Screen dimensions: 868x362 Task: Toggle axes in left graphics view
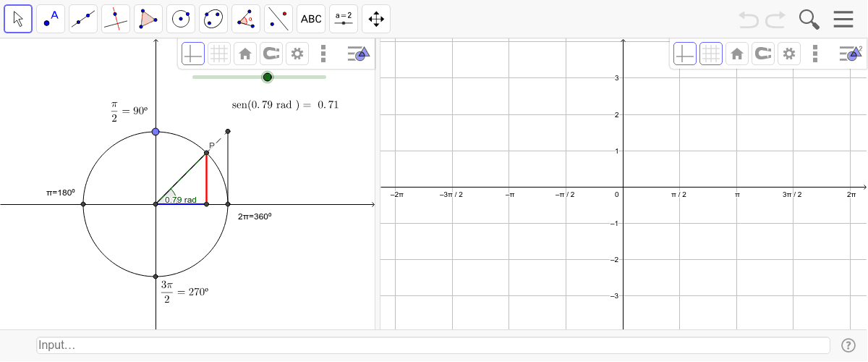point(193,54)
